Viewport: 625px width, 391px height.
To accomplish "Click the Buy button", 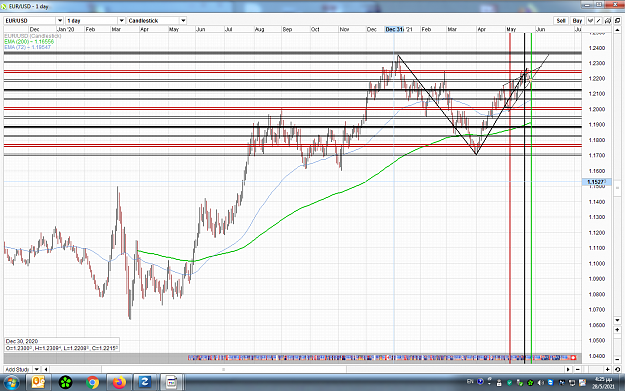I will point(577,21).
